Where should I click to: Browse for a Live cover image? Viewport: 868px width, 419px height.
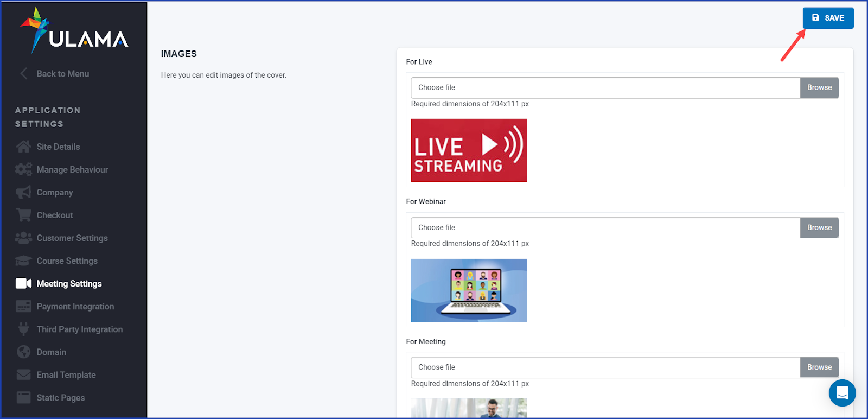pos(819,87)
